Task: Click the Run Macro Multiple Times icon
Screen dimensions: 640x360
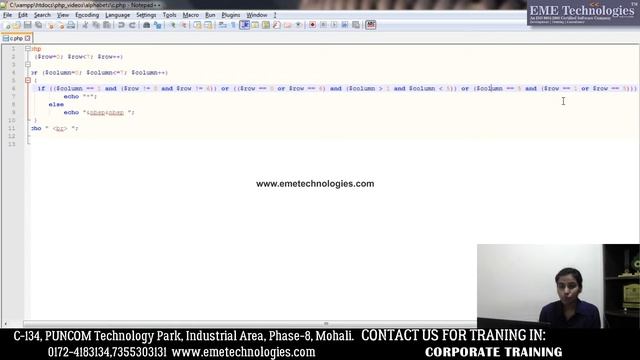Action: [x=345, y=25]
